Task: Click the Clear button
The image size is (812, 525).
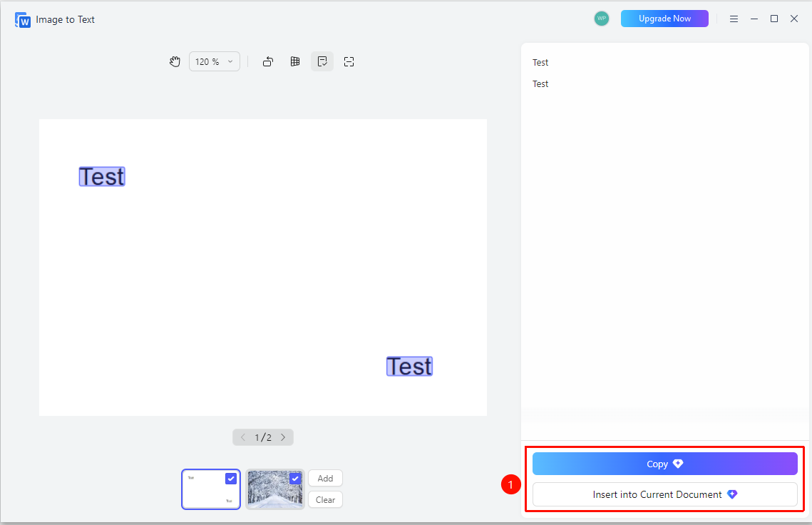Action: click(x=325, y=500)
